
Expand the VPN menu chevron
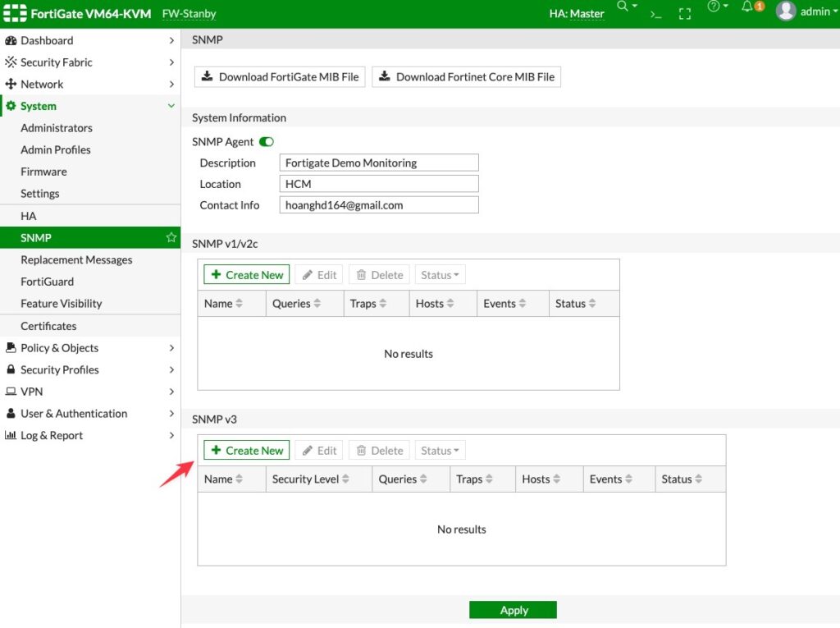(x=171, y=392)
